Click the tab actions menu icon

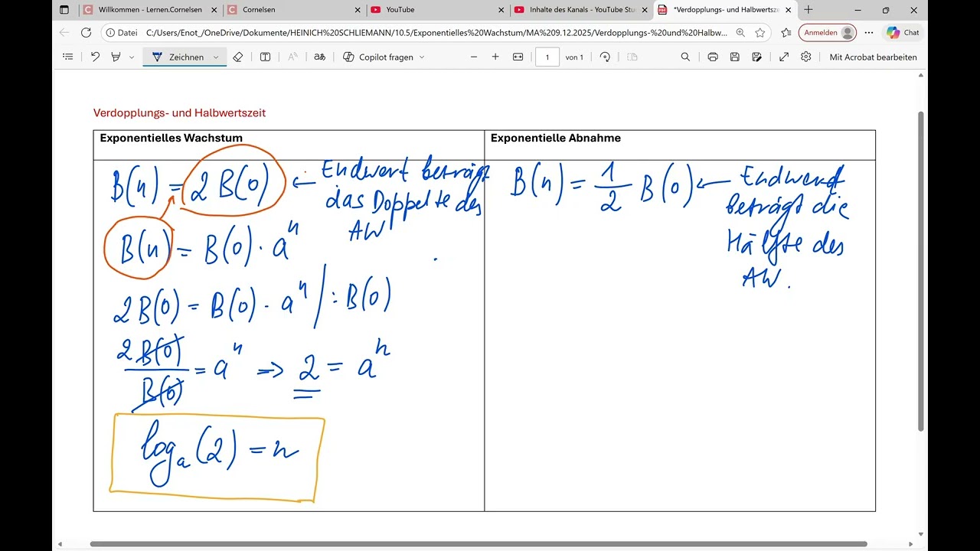[x=64, y=10]
